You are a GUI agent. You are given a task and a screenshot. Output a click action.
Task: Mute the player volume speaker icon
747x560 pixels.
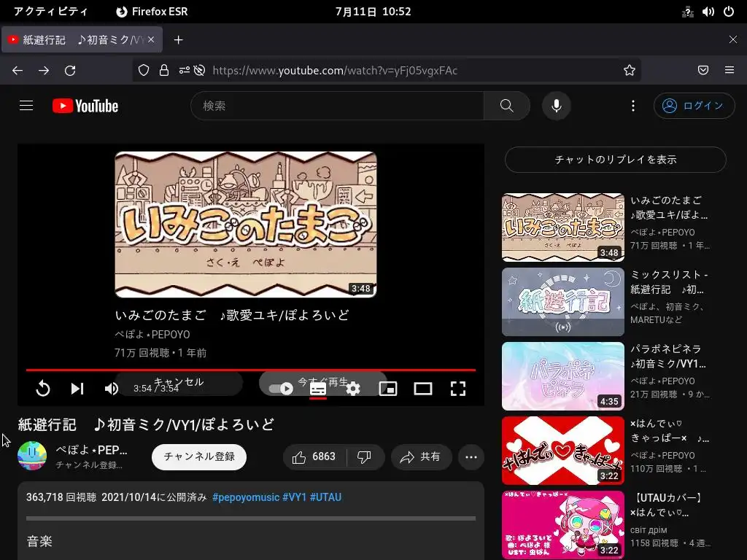pos(112,389)
